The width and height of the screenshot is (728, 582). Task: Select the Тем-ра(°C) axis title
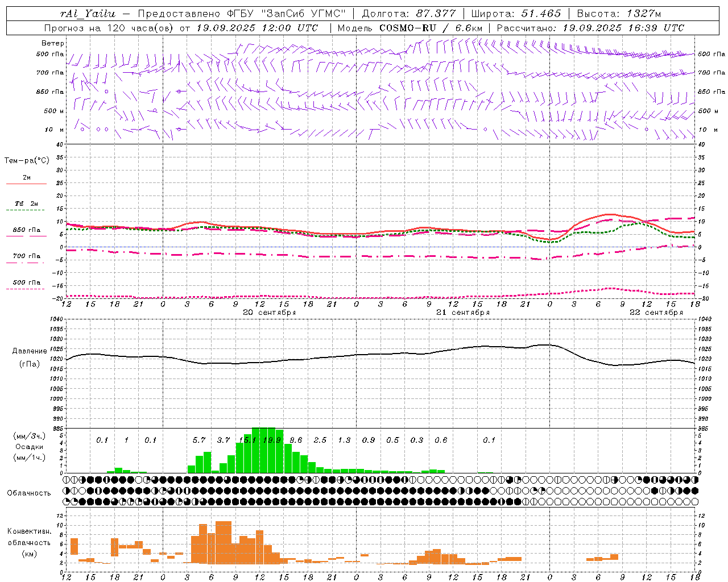pyautogui.click(x=27, y=161)
